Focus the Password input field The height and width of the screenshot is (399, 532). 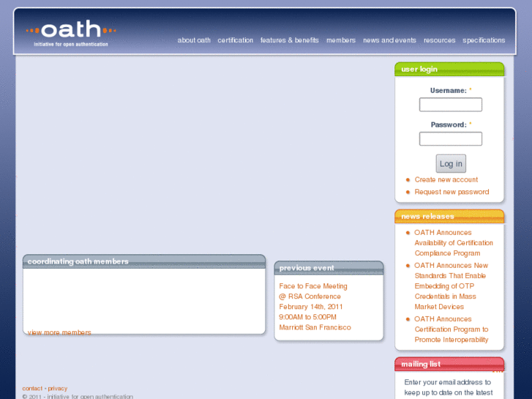click(x=450, y=138)
